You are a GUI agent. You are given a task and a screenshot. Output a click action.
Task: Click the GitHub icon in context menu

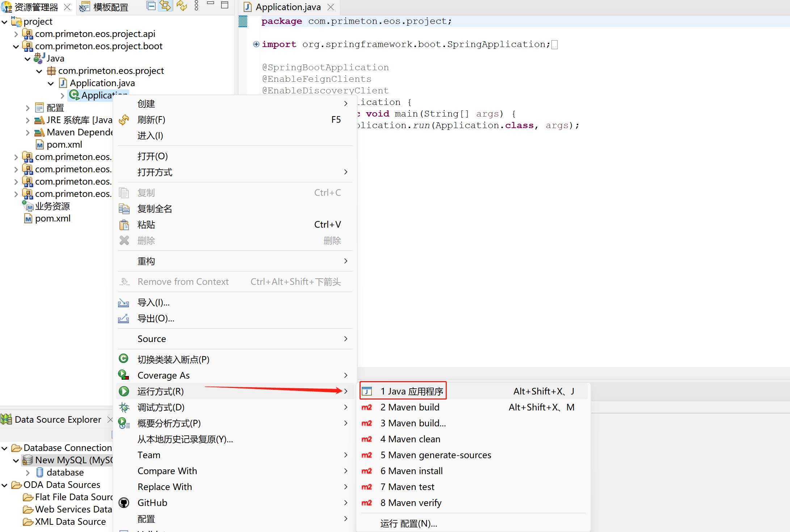(x=124, y=503)
